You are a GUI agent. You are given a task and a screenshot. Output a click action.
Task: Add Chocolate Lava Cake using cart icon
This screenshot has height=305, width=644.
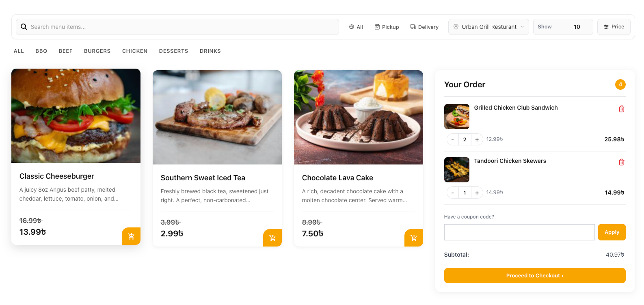click(x=413, y=238)
